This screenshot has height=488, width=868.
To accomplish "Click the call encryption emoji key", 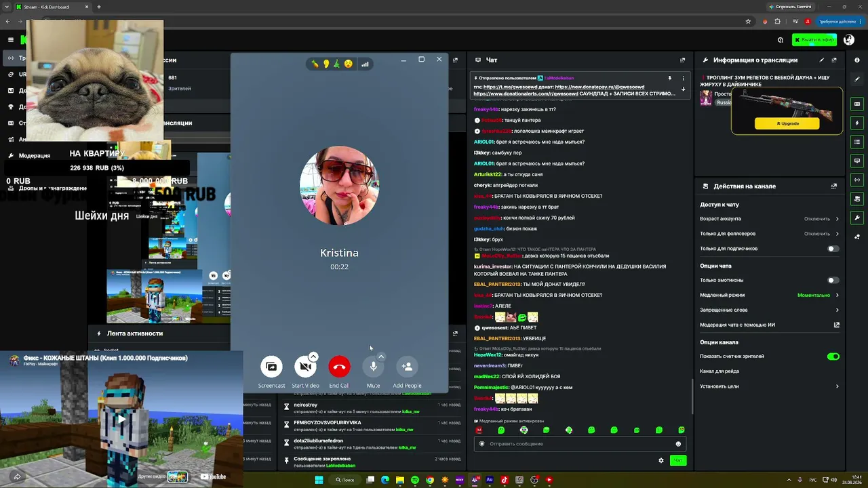I will (332, 64).
